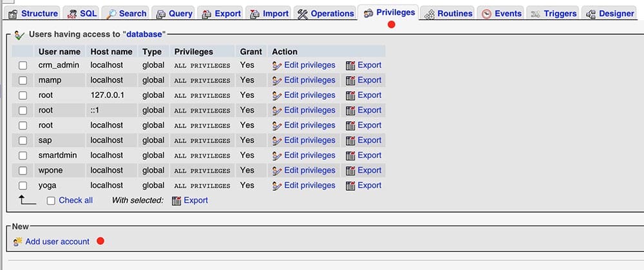Image resolution: width=644 pixels, height=270 pixels.
Task: Click the "With selected:" label
Action: coord(138,200)
